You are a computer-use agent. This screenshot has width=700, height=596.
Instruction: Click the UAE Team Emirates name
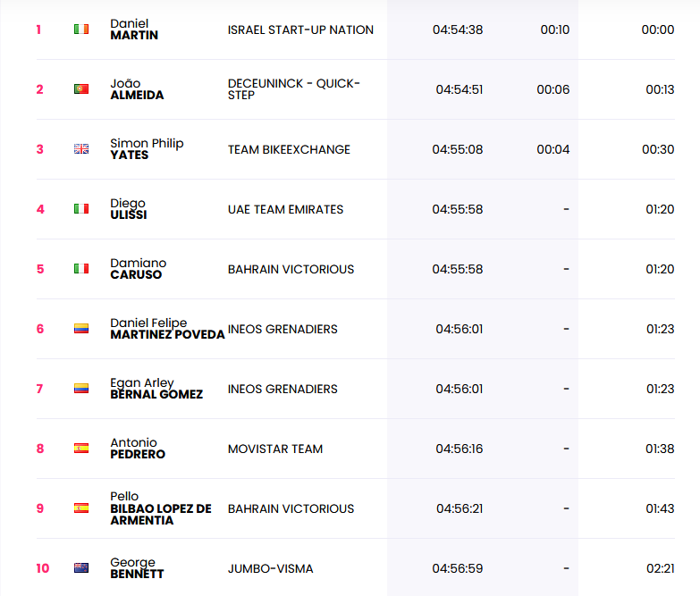point(285,209)
